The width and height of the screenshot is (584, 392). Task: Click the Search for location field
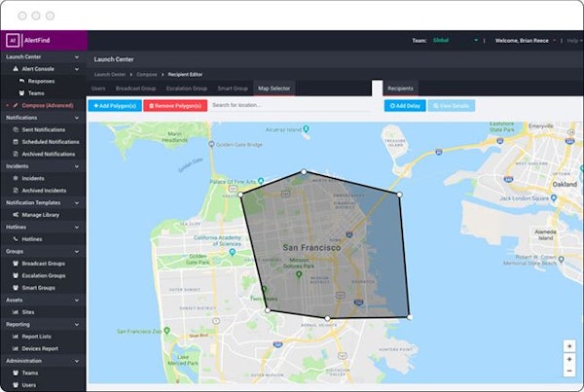(x=290, y=105)
